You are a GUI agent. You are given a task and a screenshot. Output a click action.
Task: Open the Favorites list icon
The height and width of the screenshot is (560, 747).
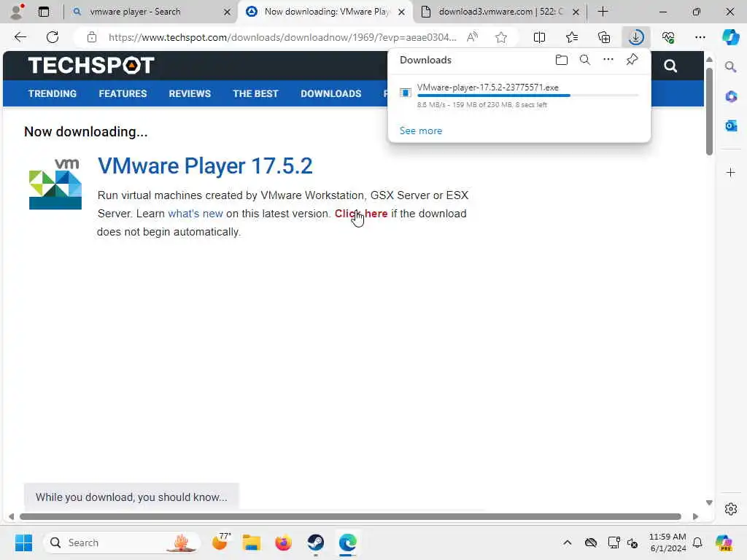pos(572,37)
